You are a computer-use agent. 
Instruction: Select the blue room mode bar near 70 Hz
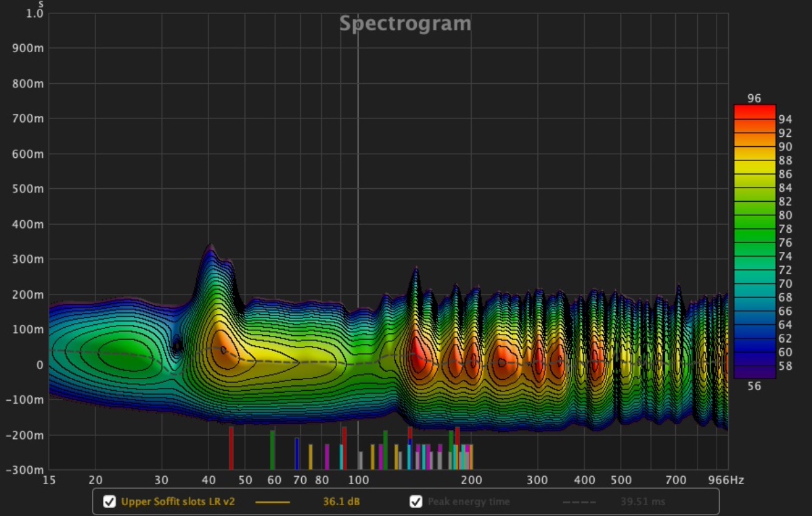pyautogui.click(x=296, y=454)
